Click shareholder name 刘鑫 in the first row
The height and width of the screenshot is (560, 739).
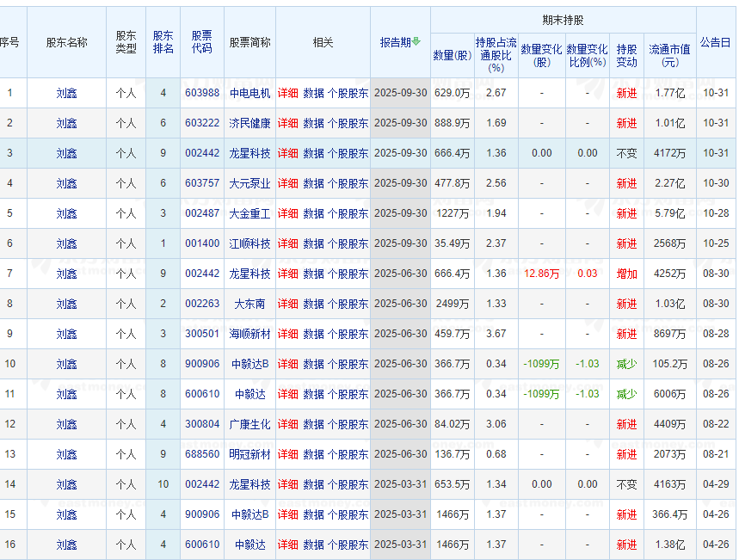(66, 92)
